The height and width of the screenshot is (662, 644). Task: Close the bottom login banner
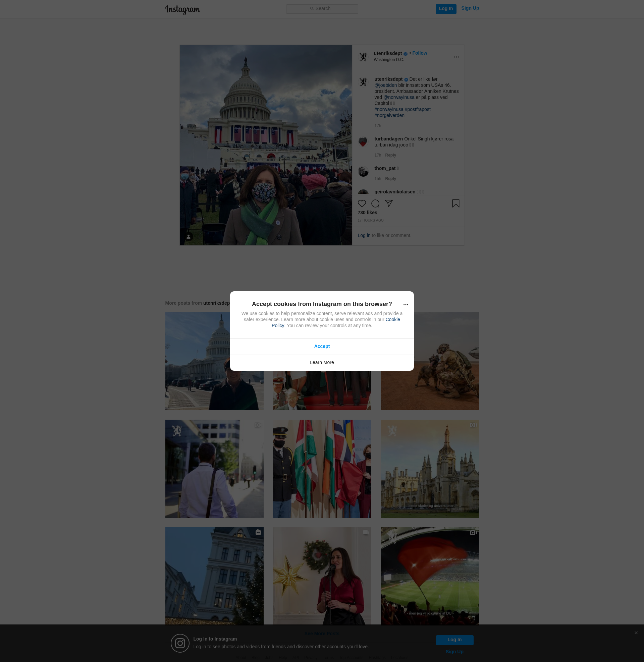click(x=636, y=633)
